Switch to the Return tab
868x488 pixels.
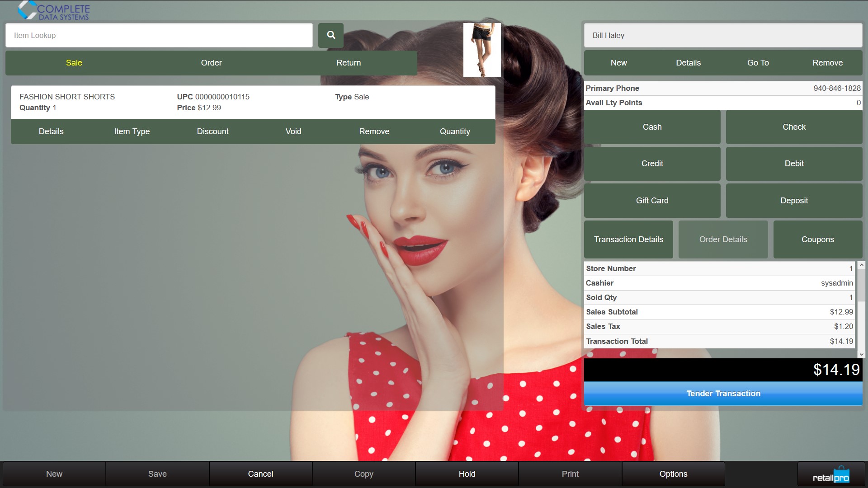[x=348, y=63]
